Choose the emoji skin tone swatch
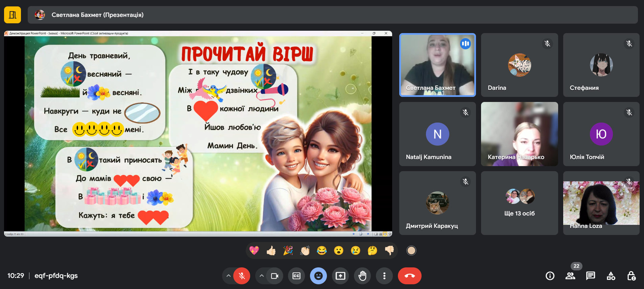The width and height of the screenshot is (644, 289). tap(411, 251)
